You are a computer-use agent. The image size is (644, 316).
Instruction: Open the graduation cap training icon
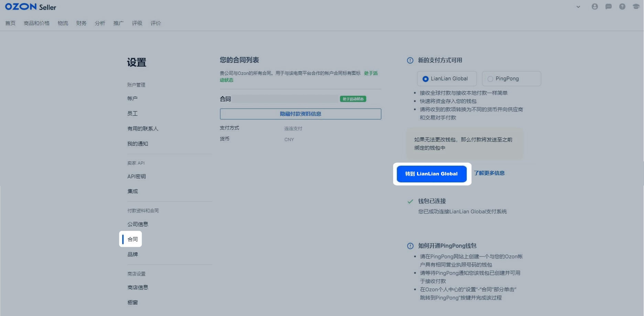point(636,7)
